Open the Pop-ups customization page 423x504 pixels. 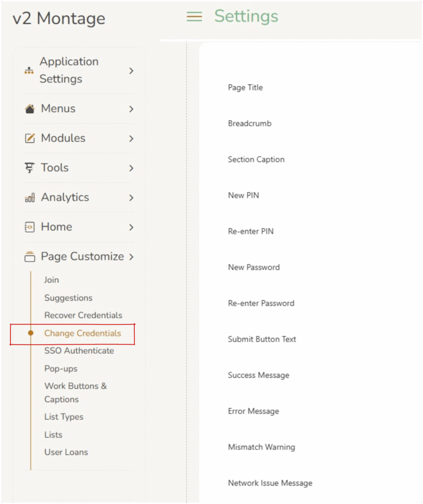[60, 368]
